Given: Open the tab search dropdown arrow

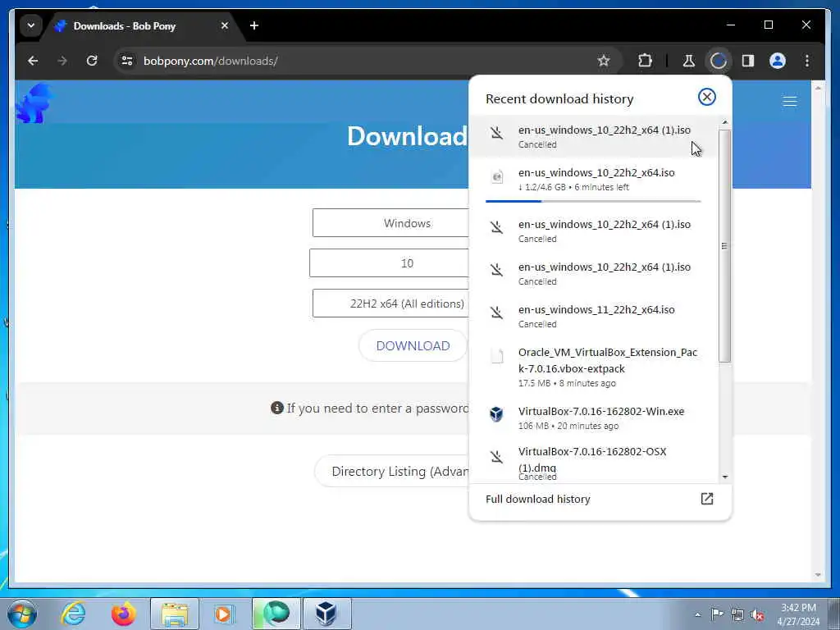Looking at the screenshot, I should pos(31,25).
